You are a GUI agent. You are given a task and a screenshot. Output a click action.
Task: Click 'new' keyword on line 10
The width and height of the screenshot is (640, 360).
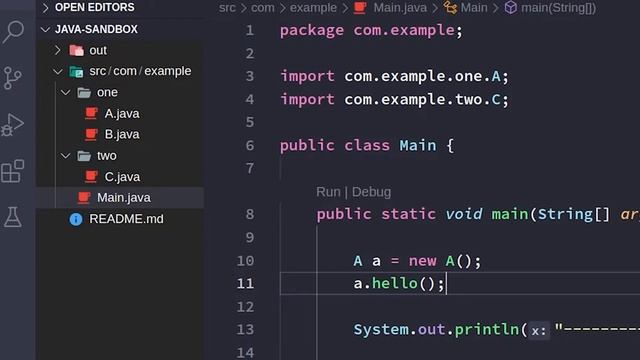coord(422,261)
